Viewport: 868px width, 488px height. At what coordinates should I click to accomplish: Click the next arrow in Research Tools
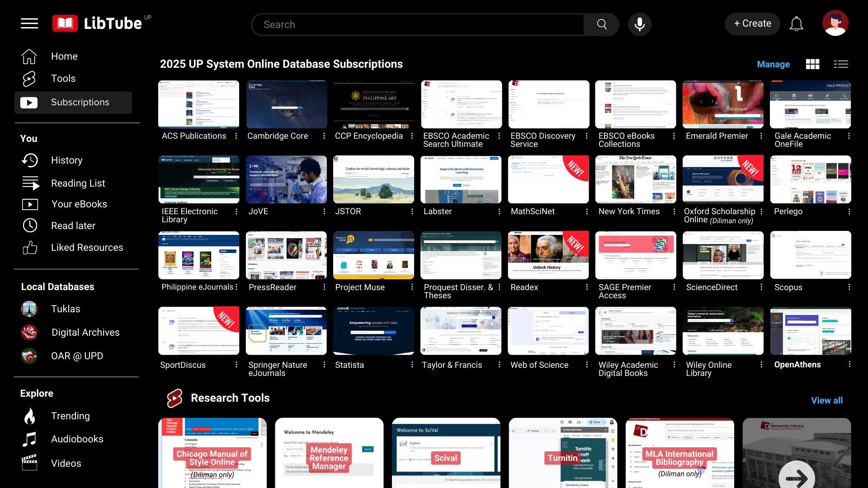click(x=797, y=477)
